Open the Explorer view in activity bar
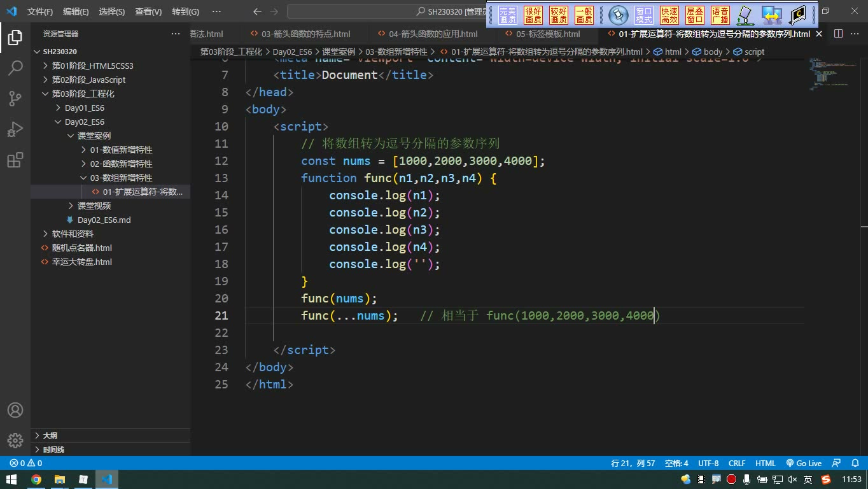The image size is (868, 489). (x=15, y=38)
